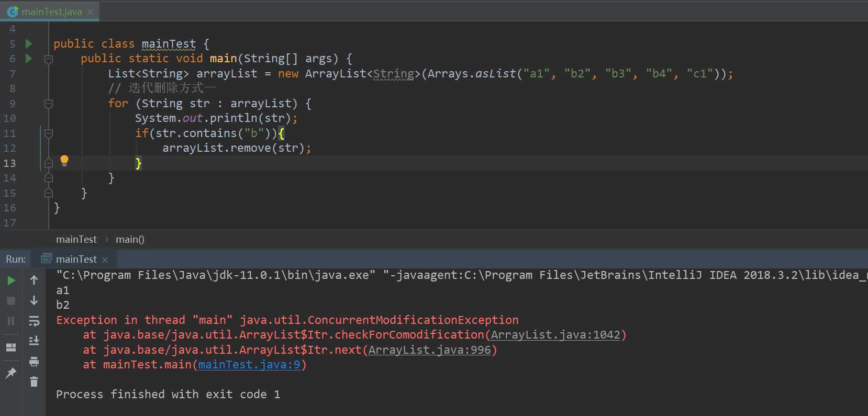Toggle soft-wrap in Run console
The image size is (868, 416).
(x=34, y=321)
